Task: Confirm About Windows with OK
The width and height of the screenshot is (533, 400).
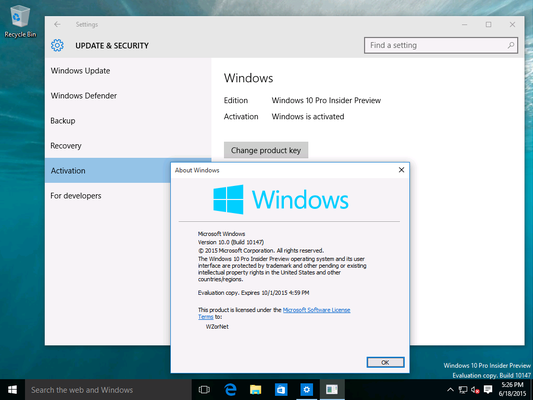Action: 385,362
